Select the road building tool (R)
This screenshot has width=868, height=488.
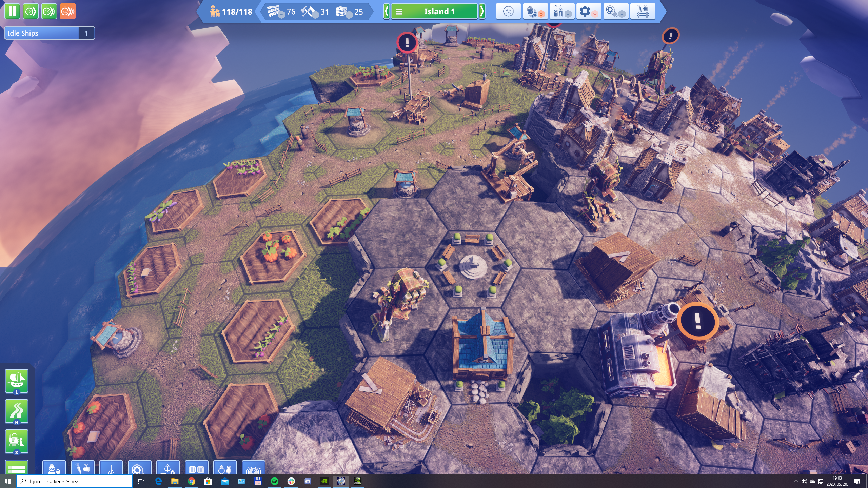click(17, 412)
